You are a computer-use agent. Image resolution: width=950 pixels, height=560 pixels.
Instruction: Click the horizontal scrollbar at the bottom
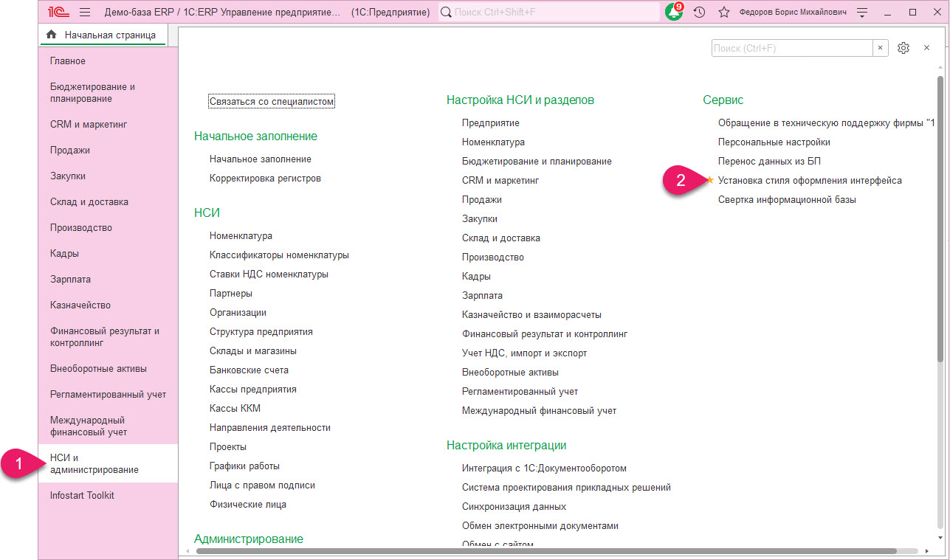(x=547, y=550)
